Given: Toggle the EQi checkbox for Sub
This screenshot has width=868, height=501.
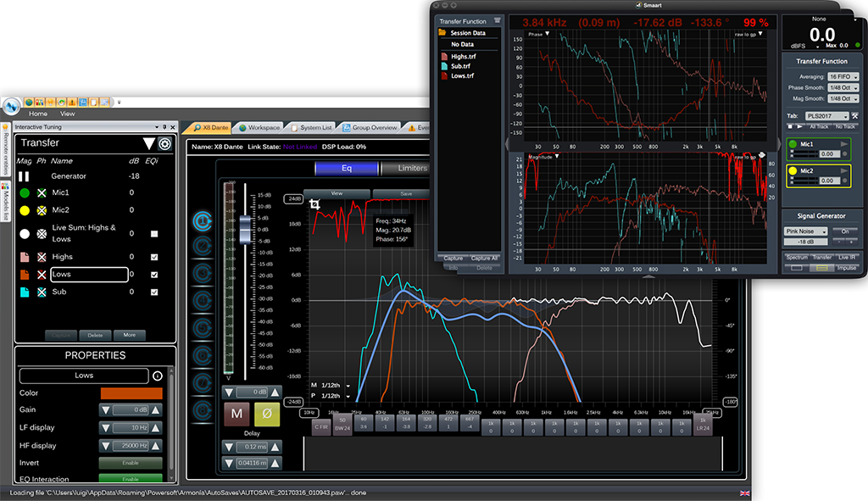Looking at the screenshot, I should 153,292.
